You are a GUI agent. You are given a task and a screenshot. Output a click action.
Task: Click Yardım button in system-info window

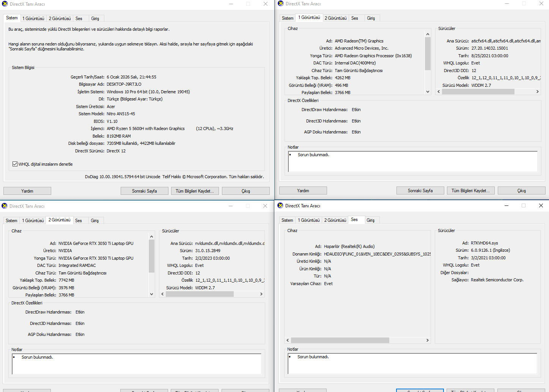pyautogui.click(x=27, y=191)
